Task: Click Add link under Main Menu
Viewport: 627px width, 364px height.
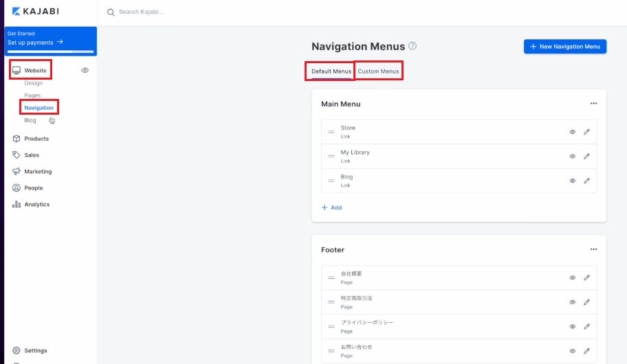Action: tap(331, 207)
